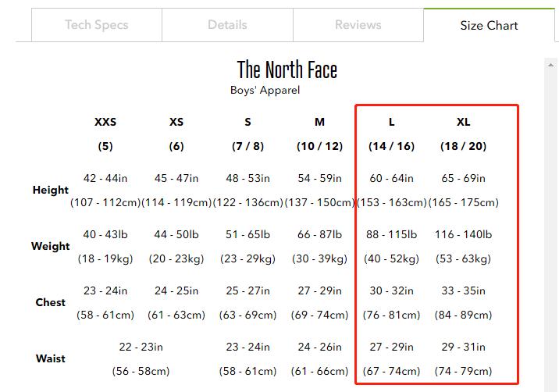Click the '27 - 29in' chest cell
559x392 pixels.
[x=320, y=290]
